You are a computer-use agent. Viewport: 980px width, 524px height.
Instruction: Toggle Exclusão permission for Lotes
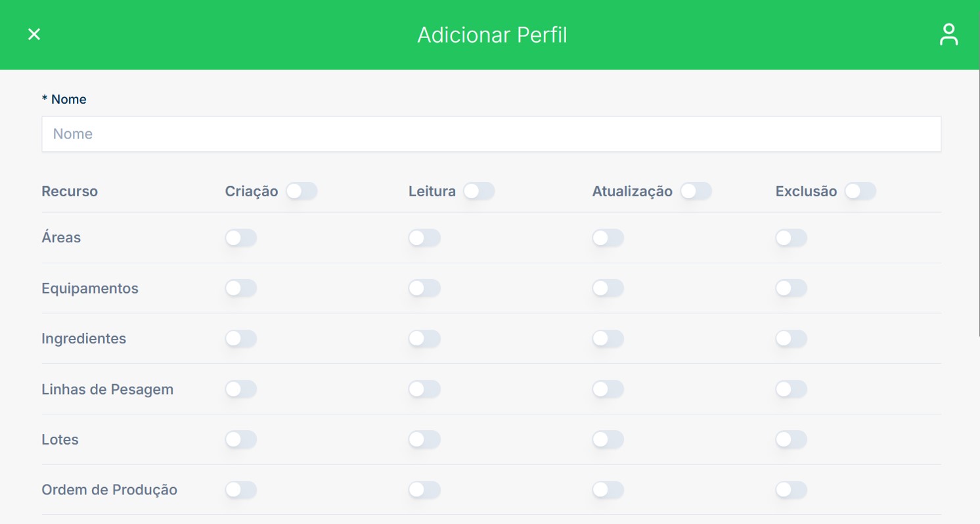click(791, 440)
